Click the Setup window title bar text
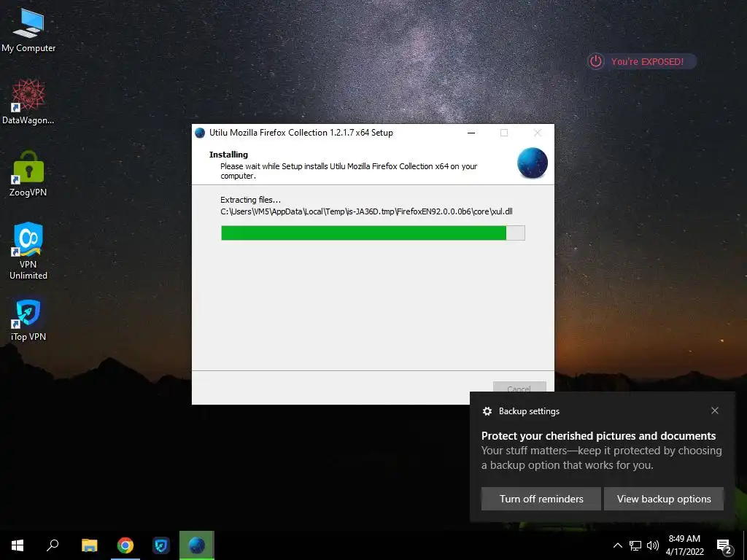Viewport: 747px width, 560px height. click(301, 133)
